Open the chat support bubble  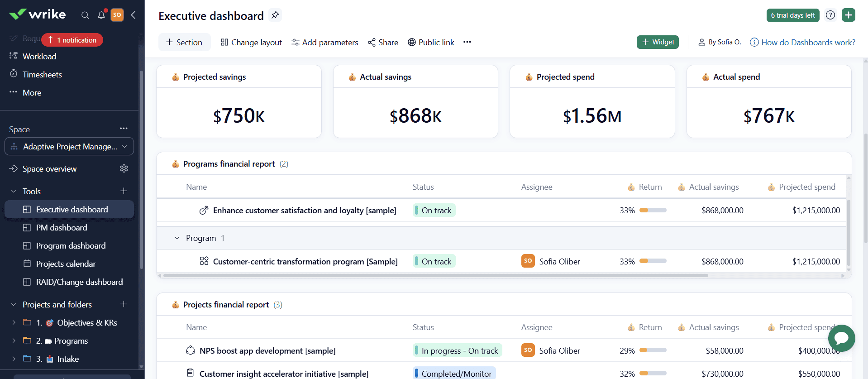click(841, 338)
